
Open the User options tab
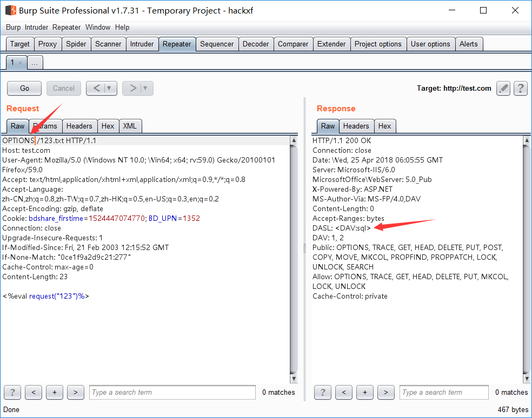430,44
